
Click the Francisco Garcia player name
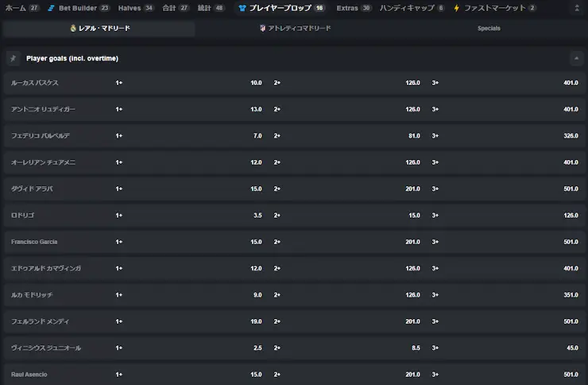click(34, 242)
